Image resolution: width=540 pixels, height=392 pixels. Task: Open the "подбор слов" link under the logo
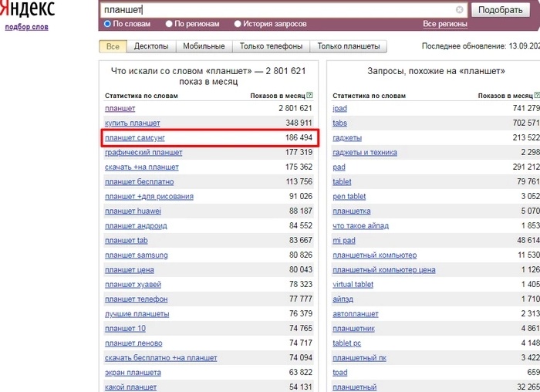(x=26, y=27)
